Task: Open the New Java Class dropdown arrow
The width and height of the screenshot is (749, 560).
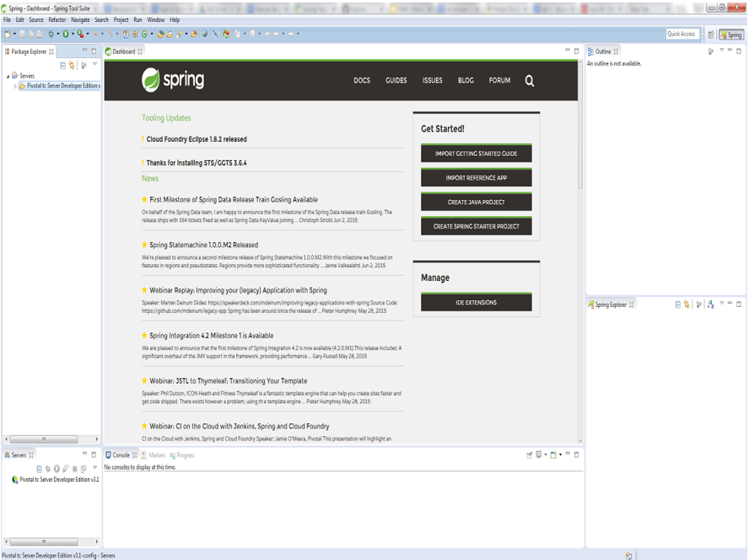Action: [x=152, y=34]
